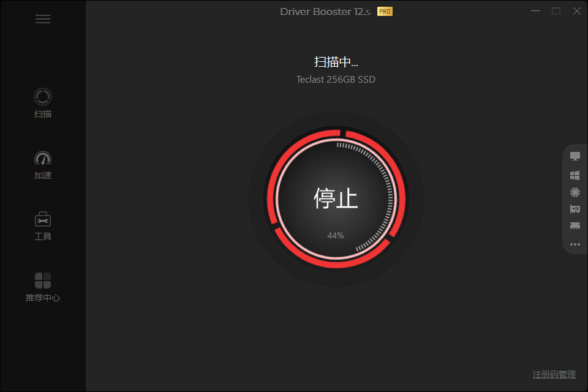Viewport: 588px width, 392px height.
Task: Click the 'Teclast 256GB SSD' device text
Action: point(336,80)
